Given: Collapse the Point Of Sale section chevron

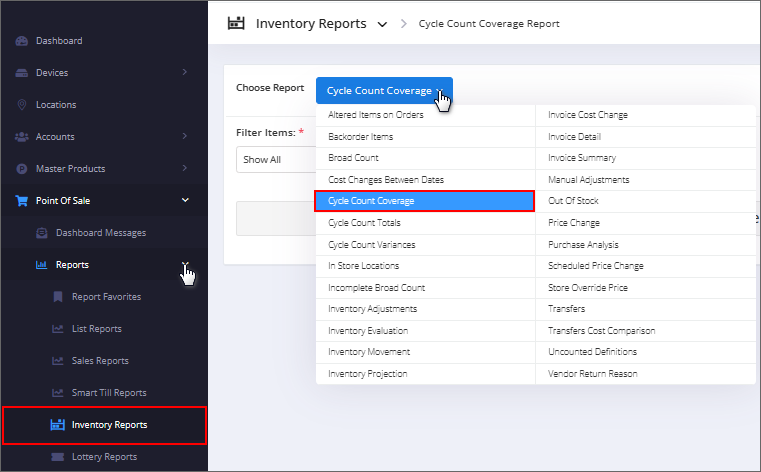Looking at the screenshot, I should click(x=185, y=200).
